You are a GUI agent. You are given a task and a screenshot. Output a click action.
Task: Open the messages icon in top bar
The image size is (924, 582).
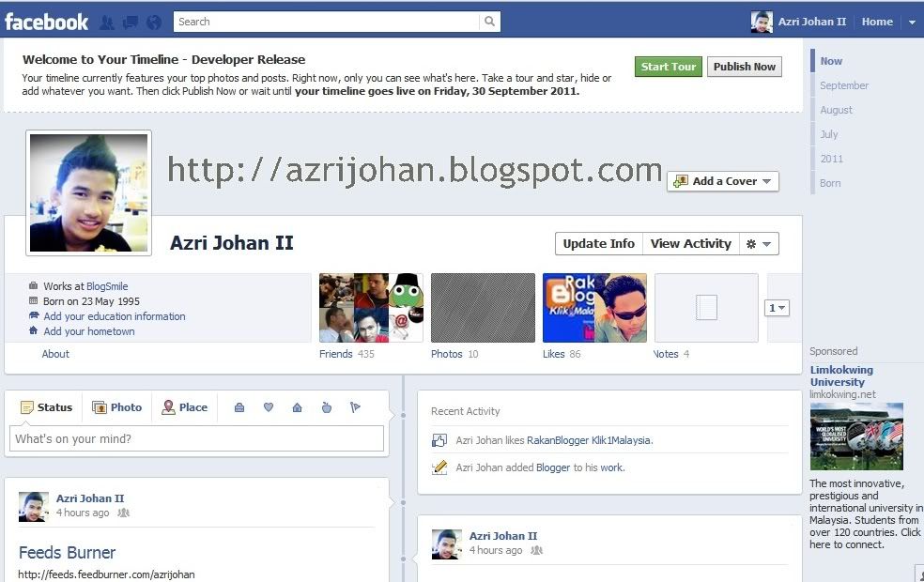pos(131,23)
